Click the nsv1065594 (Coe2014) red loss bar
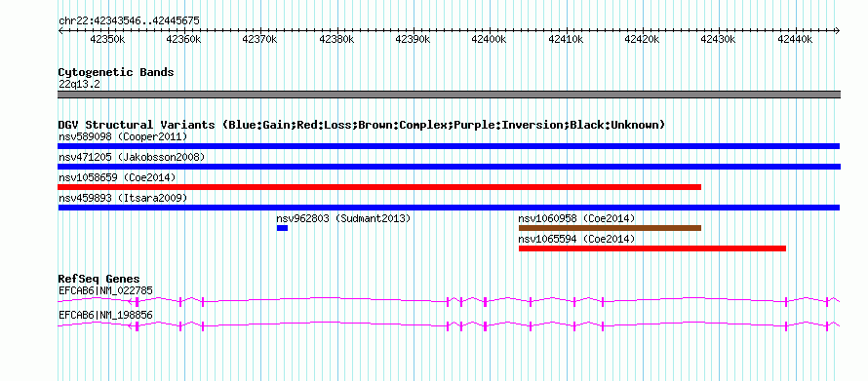Screen dimensions: 868x381 (652, 248)
